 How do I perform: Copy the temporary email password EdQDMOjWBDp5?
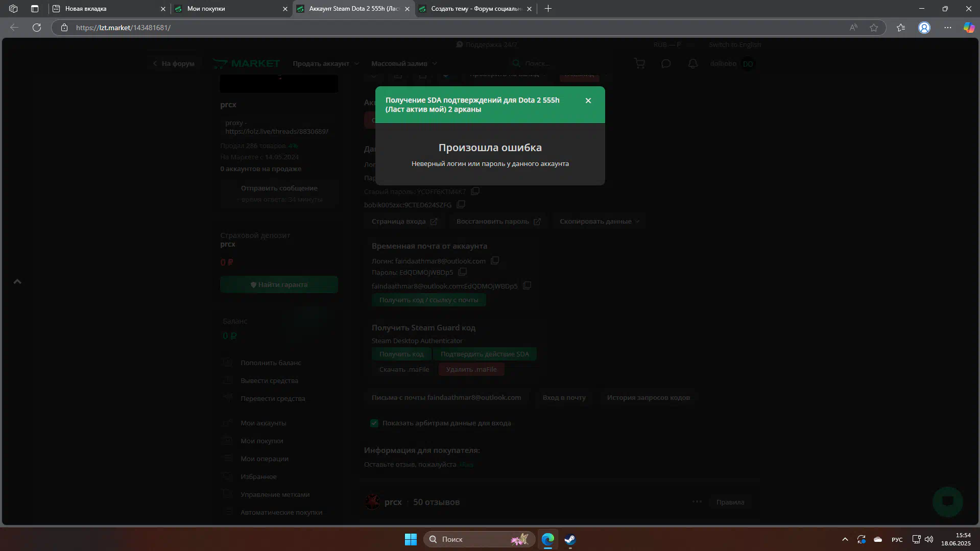pos(462,272)
